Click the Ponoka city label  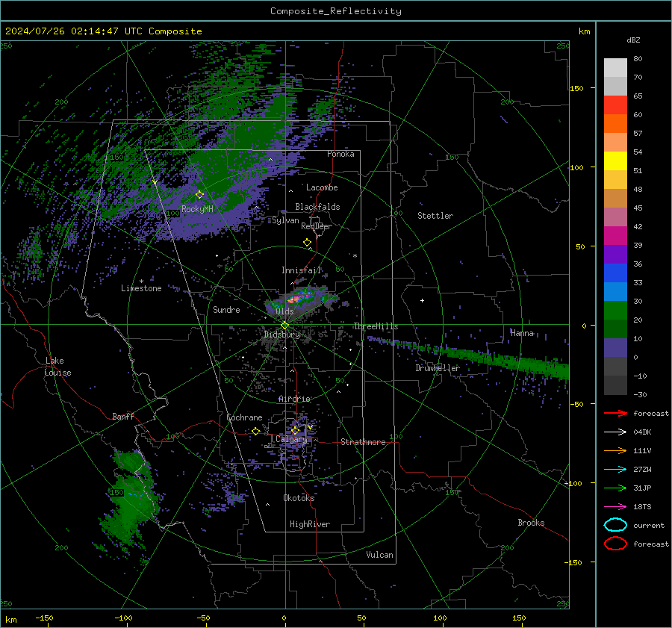pos(340,154)
